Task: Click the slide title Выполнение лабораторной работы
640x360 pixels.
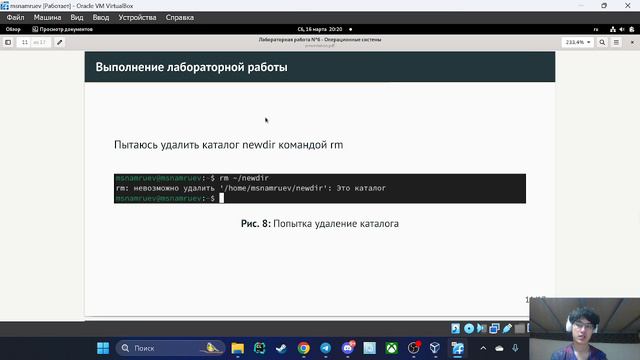Action: (191, 67)
